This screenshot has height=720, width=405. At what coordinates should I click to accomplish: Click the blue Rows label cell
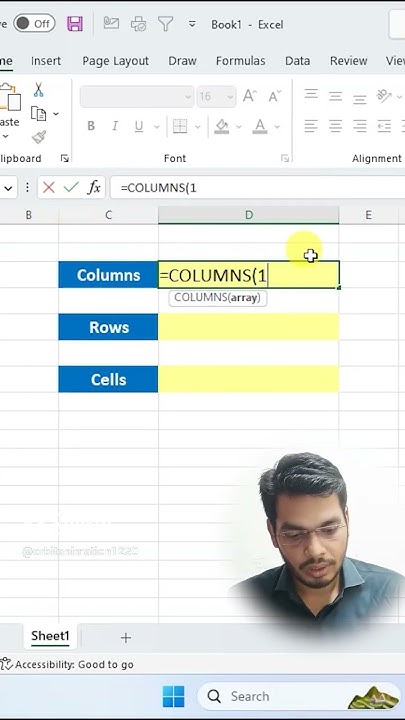click(x=108, y=327)
